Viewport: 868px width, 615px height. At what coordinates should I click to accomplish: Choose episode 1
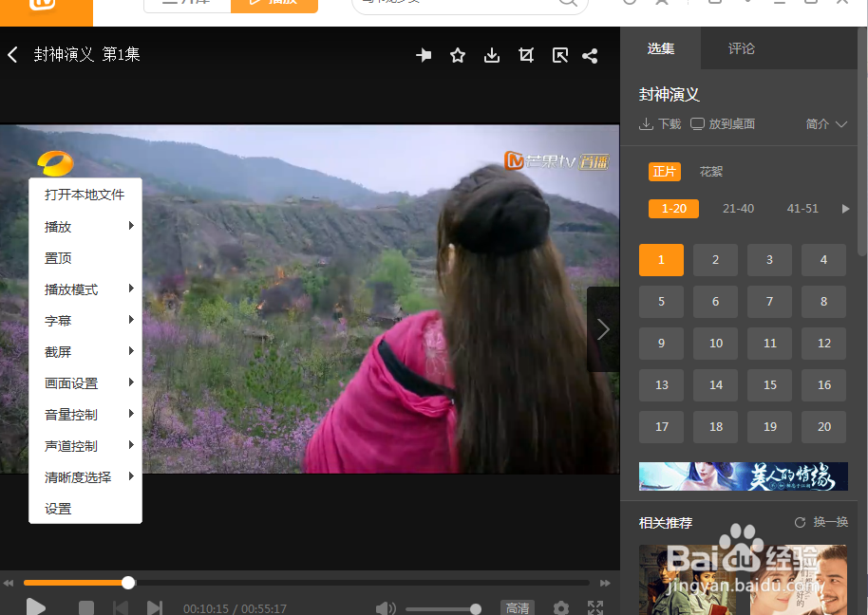[661, 260]
